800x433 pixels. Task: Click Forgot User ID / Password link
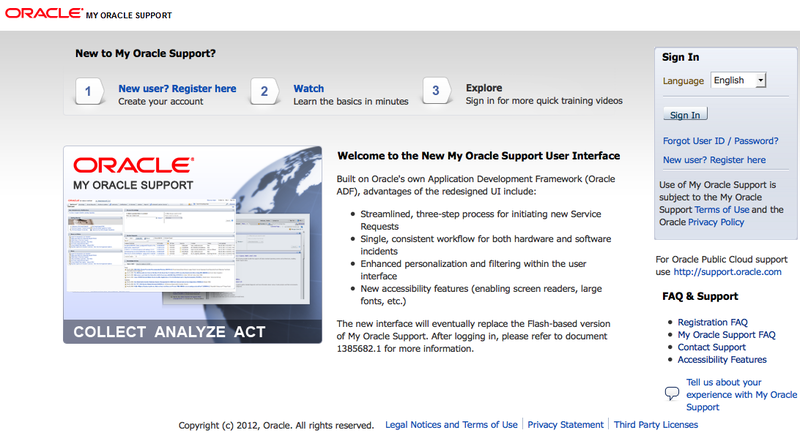tap(720, 141)
